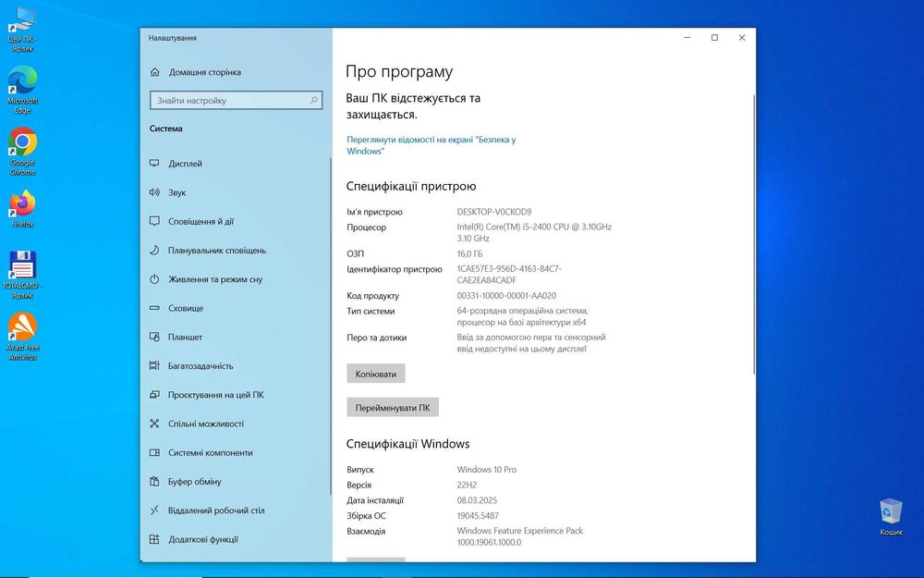Click the Windows Feature Experience Pack value
Screen dimensions: 924x578
tap(519, 536)
